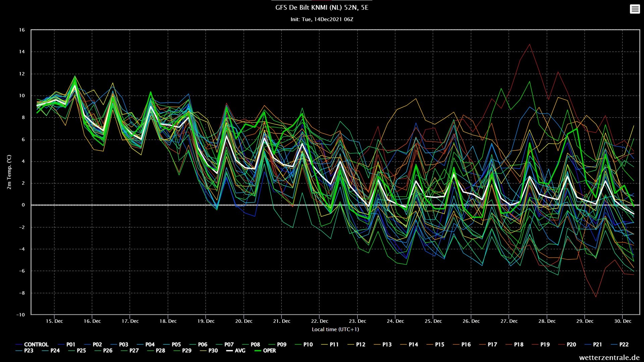Screen dimensions: 644x362
Task: Toggle the OPER green line series
Action: 265,351
